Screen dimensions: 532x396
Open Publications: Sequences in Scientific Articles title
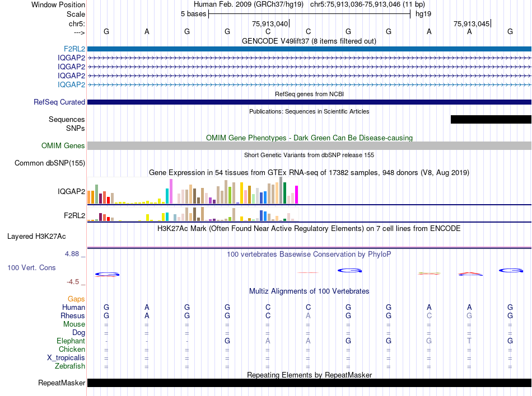[309, 111]
